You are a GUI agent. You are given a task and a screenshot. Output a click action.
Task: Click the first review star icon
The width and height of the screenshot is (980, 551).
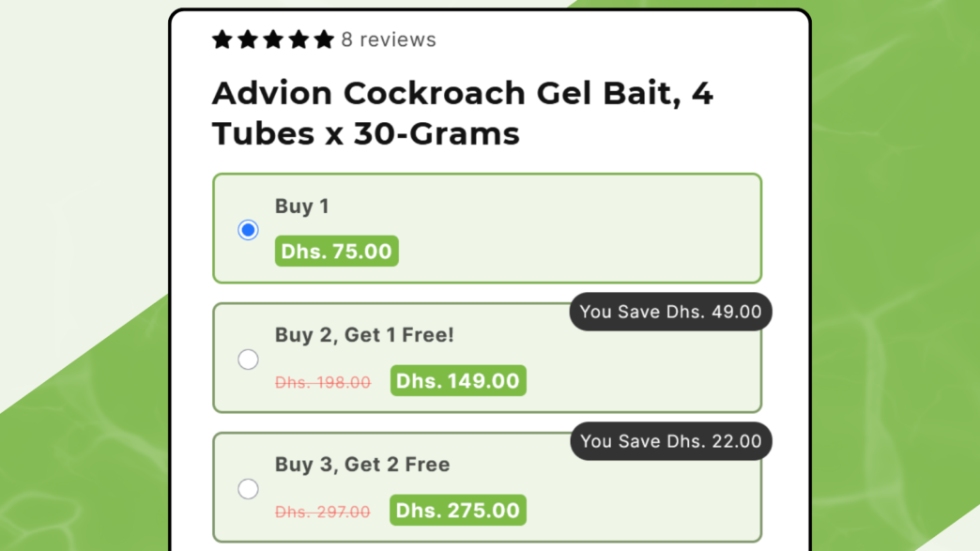[222, 39]
